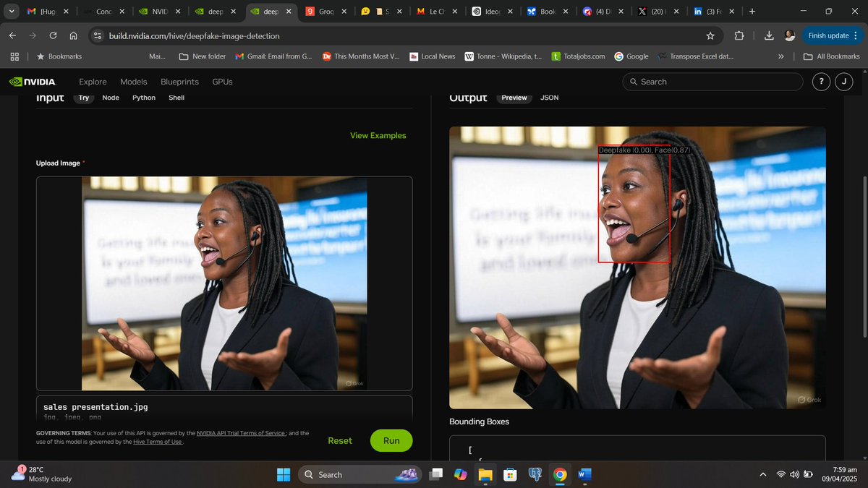The image size is (868, 488).
Task: Select the Python input tab
Action: (x=144, y=98)
